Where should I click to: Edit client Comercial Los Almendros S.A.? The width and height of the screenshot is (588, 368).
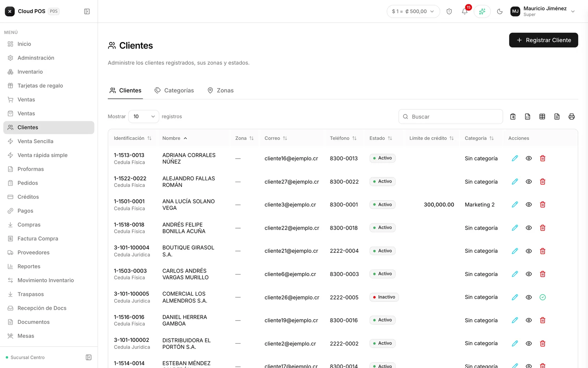click(x=515, y=297)
